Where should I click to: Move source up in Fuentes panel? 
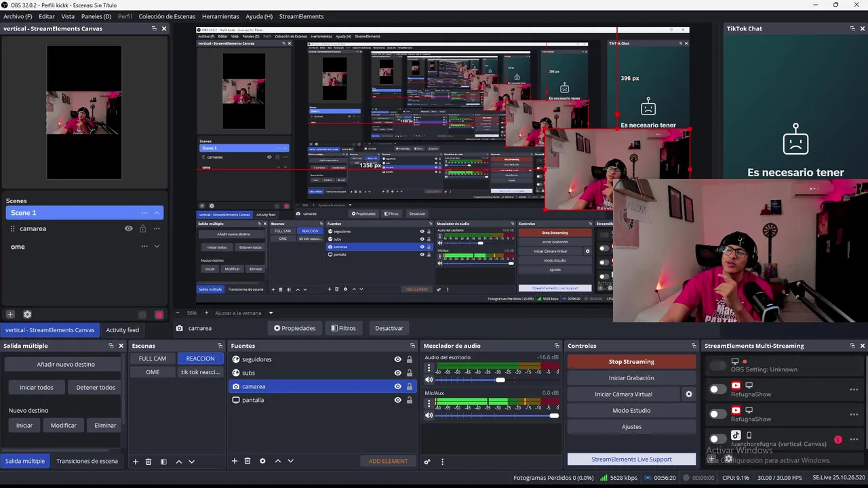(278, 461)
